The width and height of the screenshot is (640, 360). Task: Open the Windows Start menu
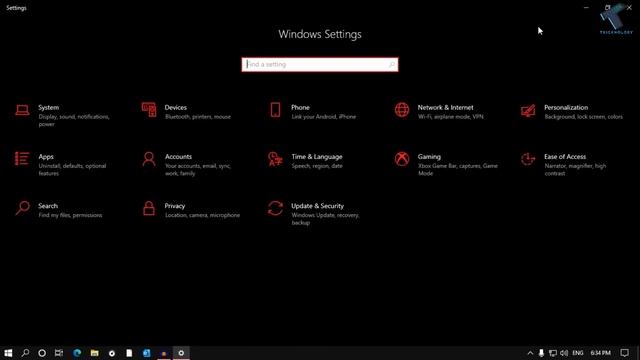pos(8,353)
